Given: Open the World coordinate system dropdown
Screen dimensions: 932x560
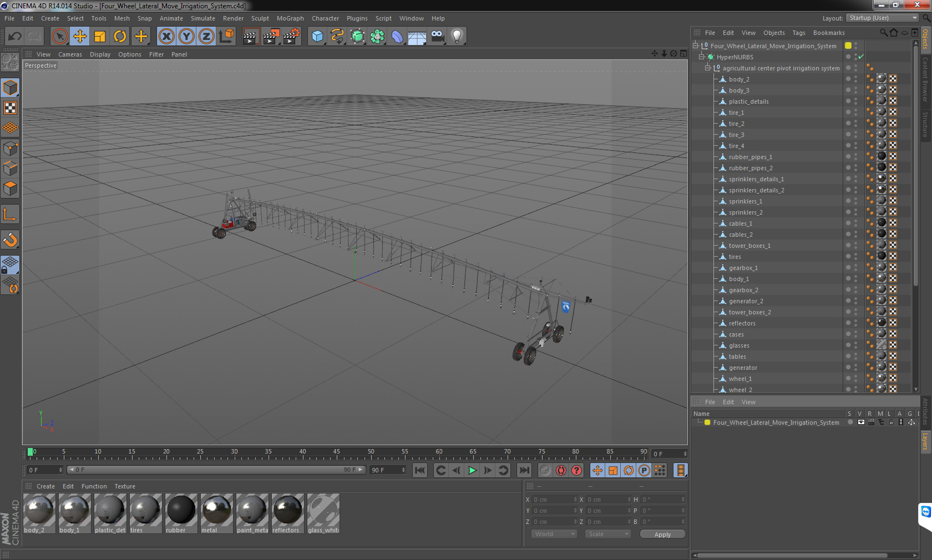Looking at the screenshot, I should click(554, 534).
